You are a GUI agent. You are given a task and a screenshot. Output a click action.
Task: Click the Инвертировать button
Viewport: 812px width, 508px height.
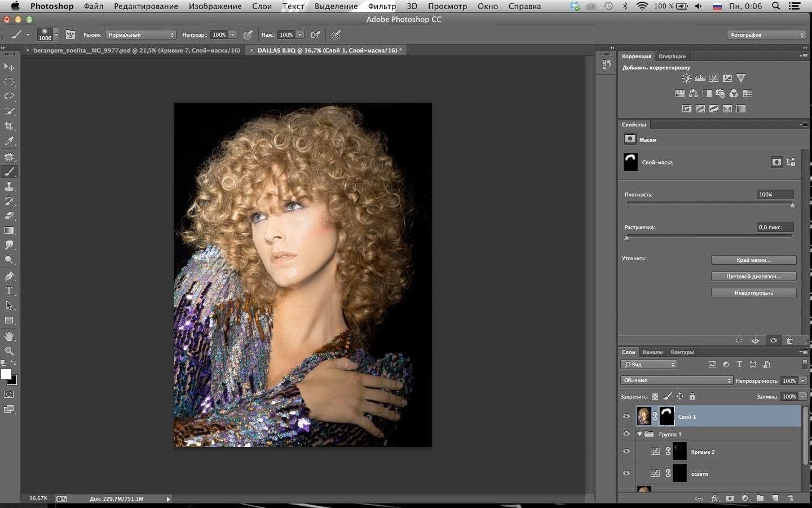pos(753,293)
